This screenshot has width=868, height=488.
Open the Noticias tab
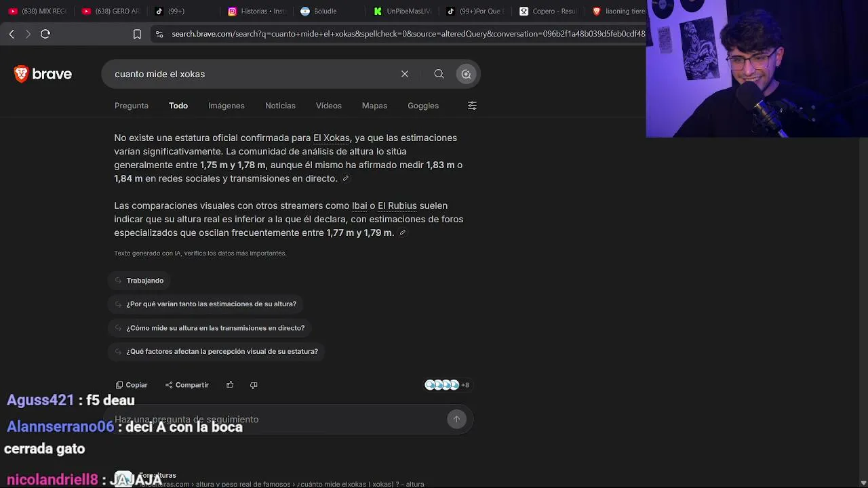pyautogui.click(x=280, y=106)
